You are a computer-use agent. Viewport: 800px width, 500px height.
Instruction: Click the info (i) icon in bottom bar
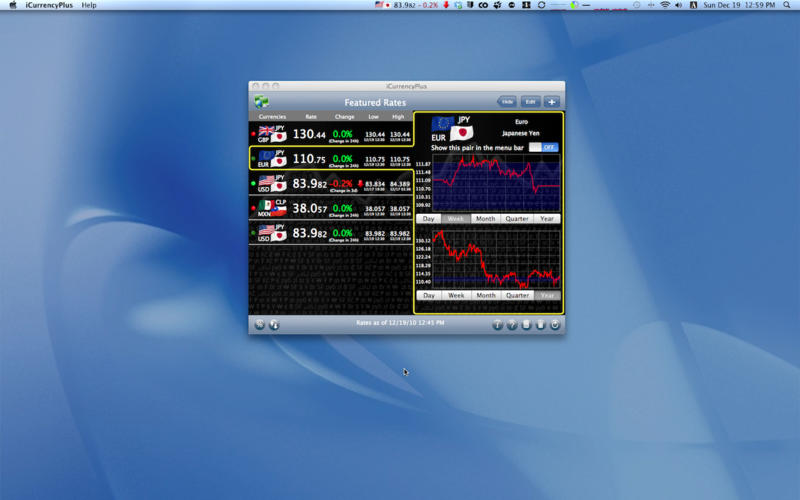497,324
